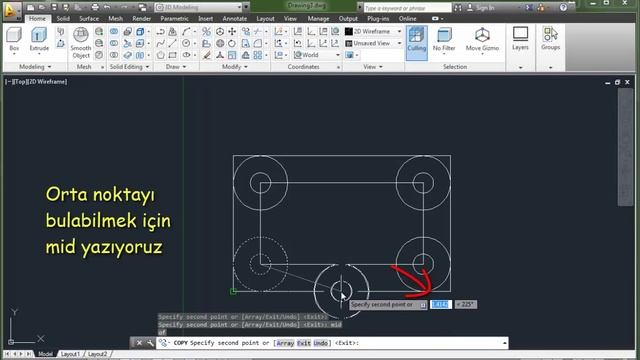
Task: Switch to the Parametric ribbon tab
Action: 174,18
